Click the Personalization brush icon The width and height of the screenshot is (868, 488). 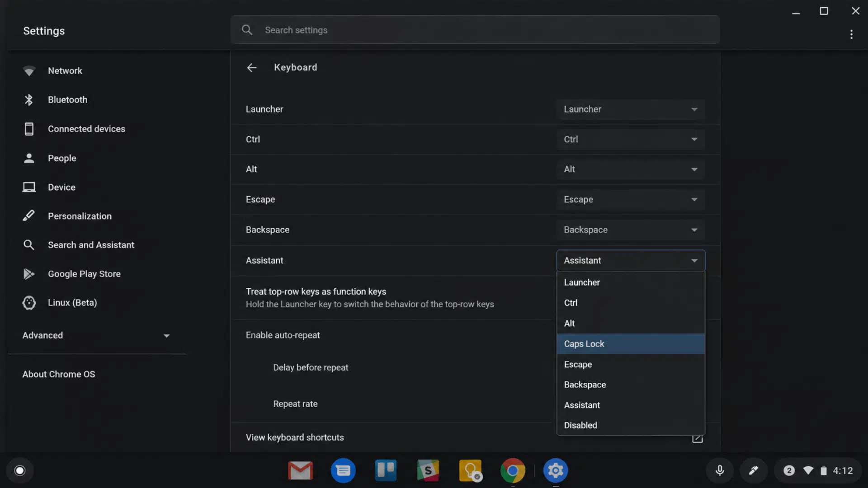29,216
